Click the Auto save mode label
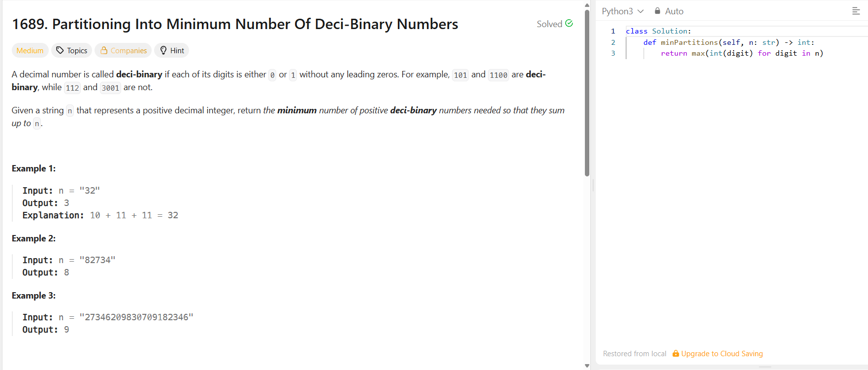 674,11
